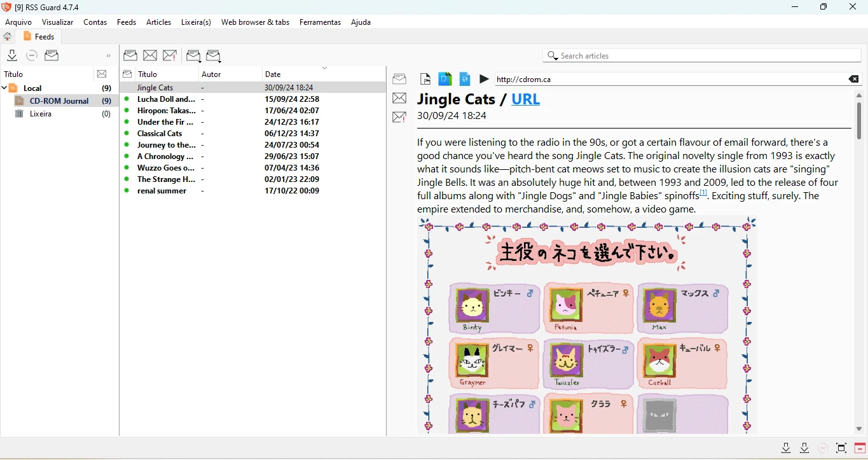This screenshot has width=868, height=460.
Task: Open the second envelope dropdown in the article list toolbar
Action: (214, 56)
